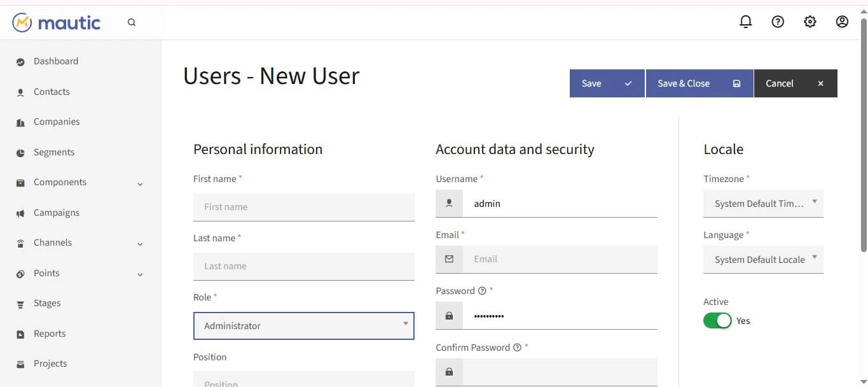Click the Password help tooltip icon
The height and width of the screenshot is (387, 868).
coord(481,291)
